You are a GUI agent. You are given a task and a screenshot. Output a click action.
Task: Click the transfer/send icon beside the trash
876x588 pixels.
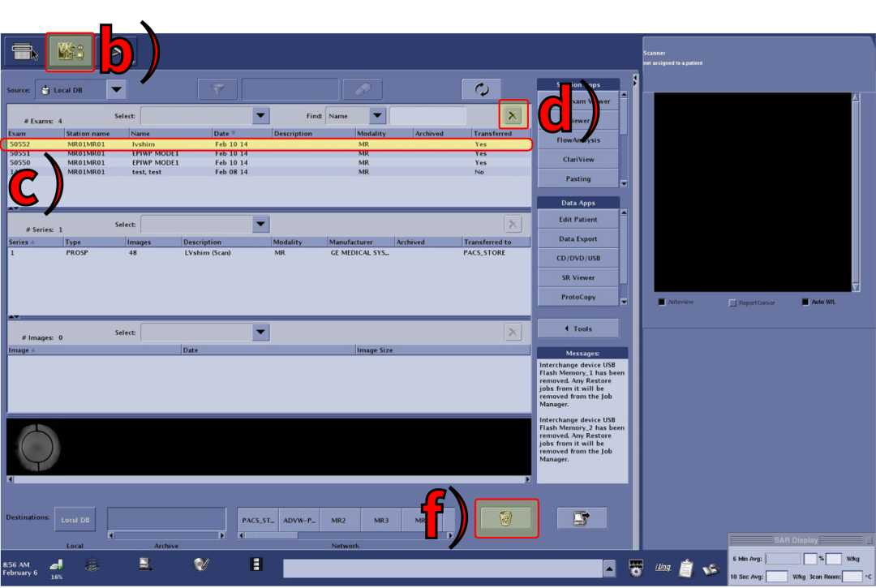[582, 518]
